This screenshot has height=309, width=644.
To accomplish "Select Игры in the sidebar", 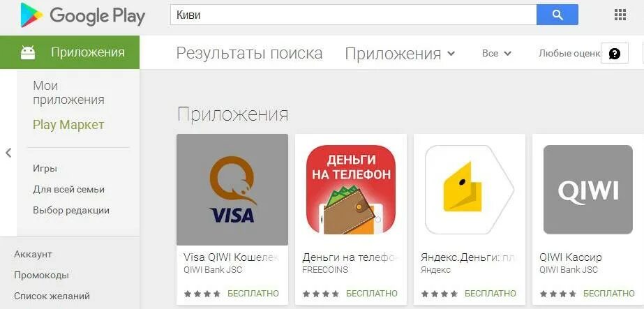I will pos(45,169).
